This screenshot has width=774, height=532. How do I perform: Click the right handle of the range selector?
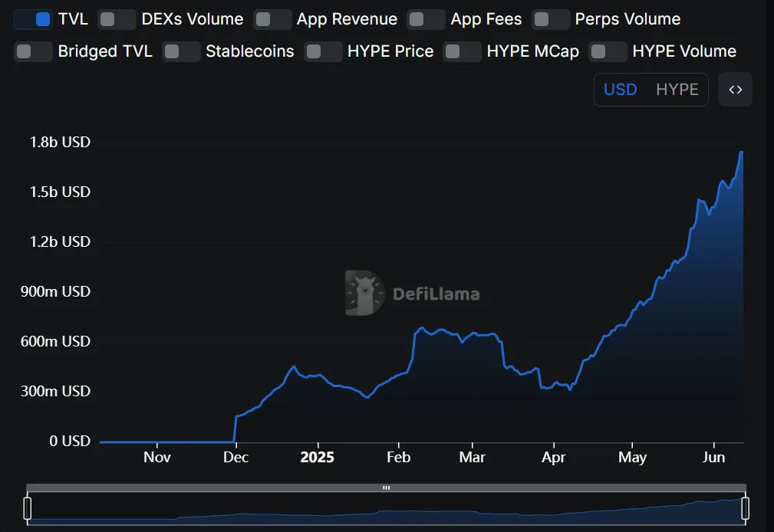(x=745, y=507)
